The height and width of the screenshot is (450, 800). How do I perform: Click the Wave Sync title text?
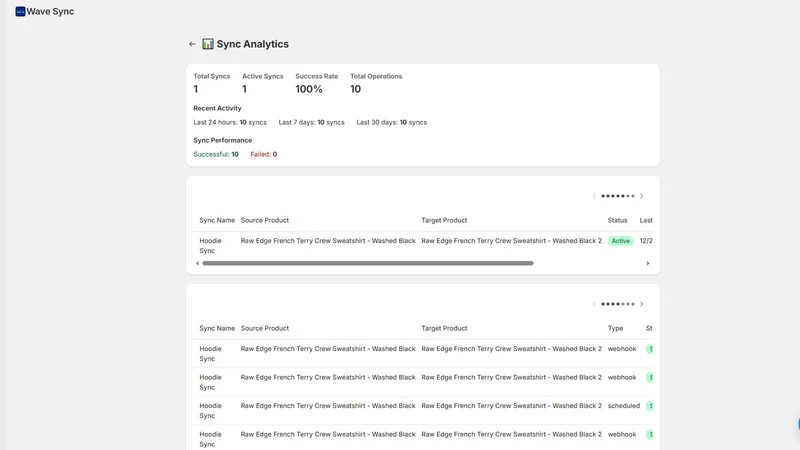coord(50,11)
